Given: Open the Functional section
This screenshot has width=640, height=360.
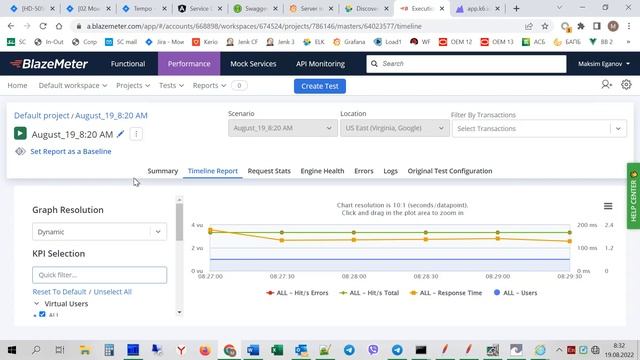Looking at the screenshot, I should click(128, 64).
